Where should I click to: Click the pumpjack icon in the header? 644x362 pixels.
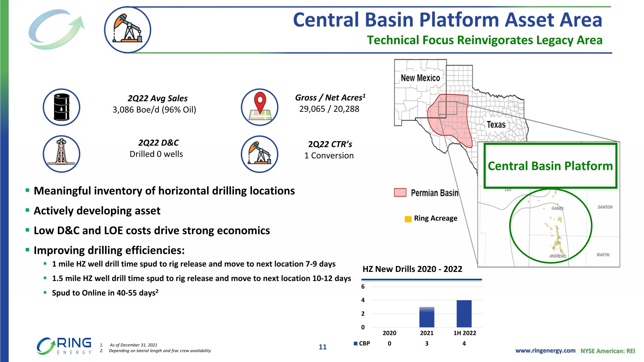[x=128, y=30]
